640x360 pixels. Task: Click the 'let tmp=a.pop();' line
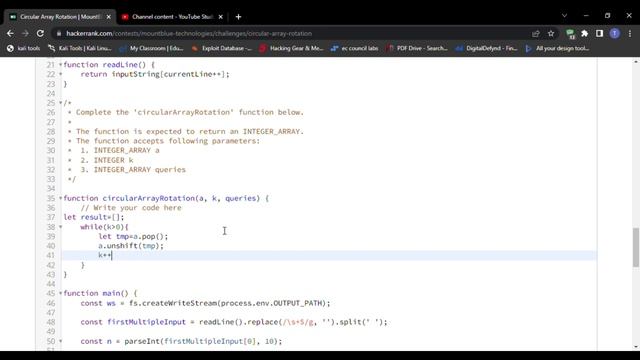click(x=133, y=236)
